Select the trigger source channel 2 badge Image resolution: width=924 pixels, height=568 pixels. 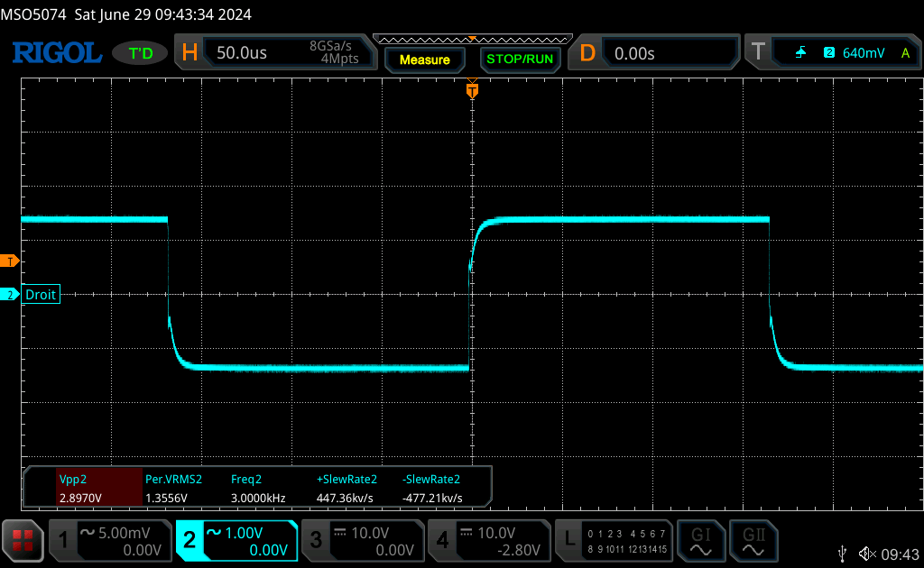click(829, 52)
